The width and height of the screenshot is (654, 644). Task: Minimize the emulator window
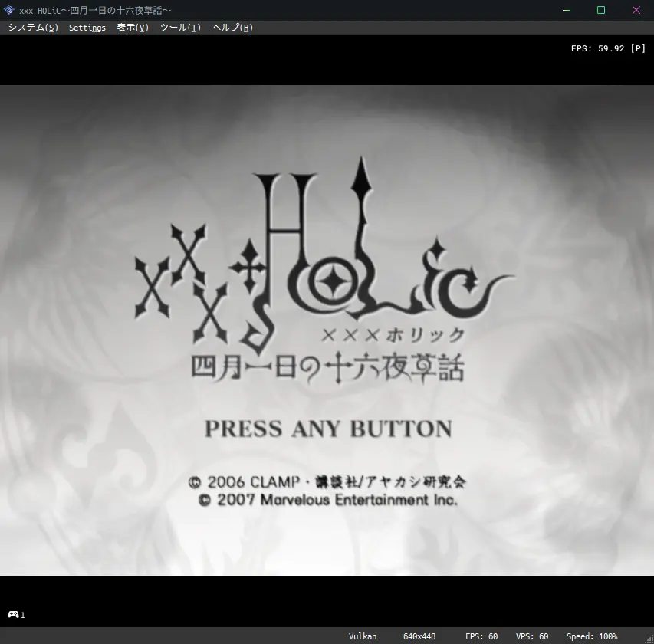567,10
